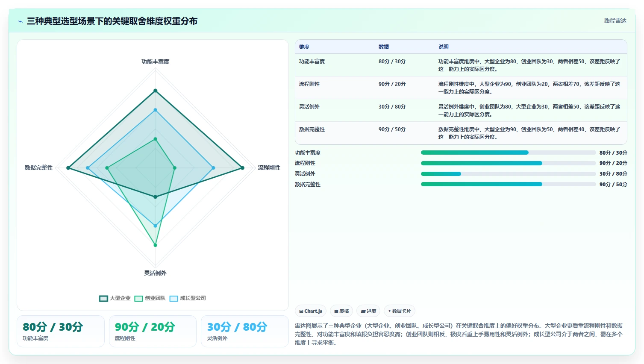Click the 90分 / 50分 value beside 数据完整性 progress bar
The image size is (644, 364).
tap(613, 185)
